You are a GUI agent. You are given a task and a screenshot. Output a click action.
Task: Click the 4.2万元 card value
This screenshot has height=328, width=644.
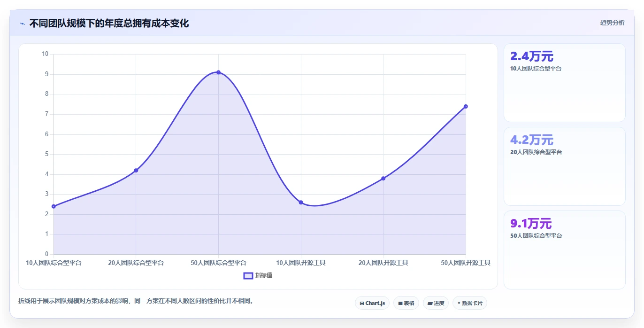[x=532, y=140]
